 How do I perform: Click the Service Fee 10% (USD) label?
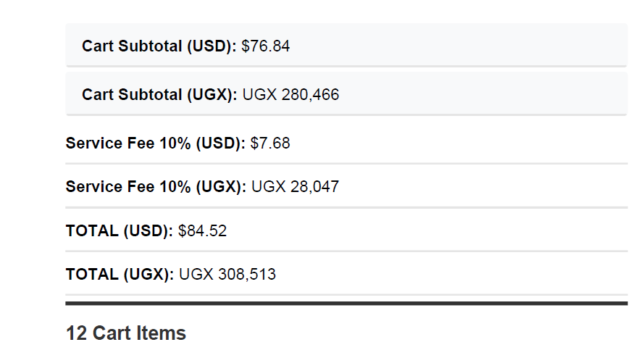pyautogui.click(x=155, y=143)
